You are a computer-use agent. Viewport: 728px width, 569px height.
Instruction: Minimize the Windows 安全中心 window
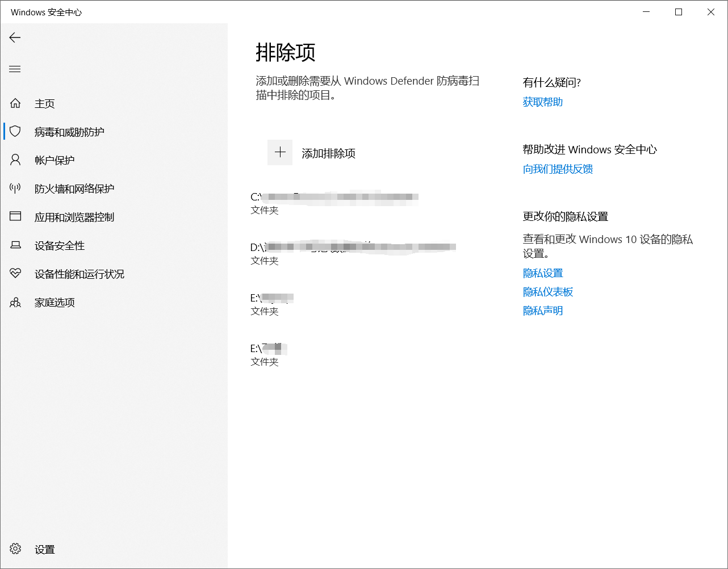click(646, 12)
